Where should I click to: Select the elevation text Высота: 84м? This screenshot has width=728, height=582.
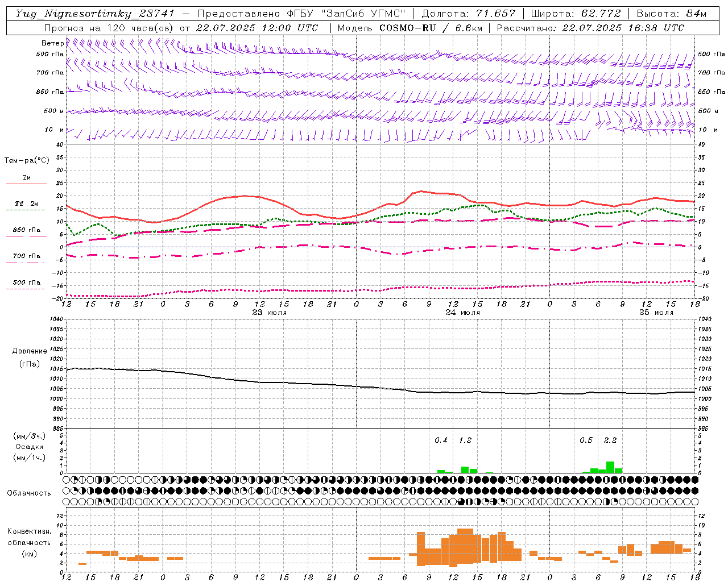click(672, 14)
